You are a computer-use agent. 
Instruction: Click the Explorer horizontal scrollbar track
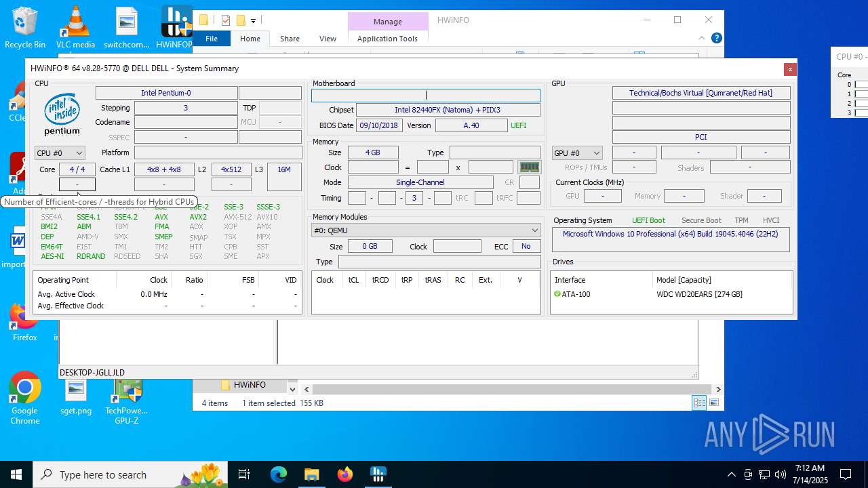512,389
